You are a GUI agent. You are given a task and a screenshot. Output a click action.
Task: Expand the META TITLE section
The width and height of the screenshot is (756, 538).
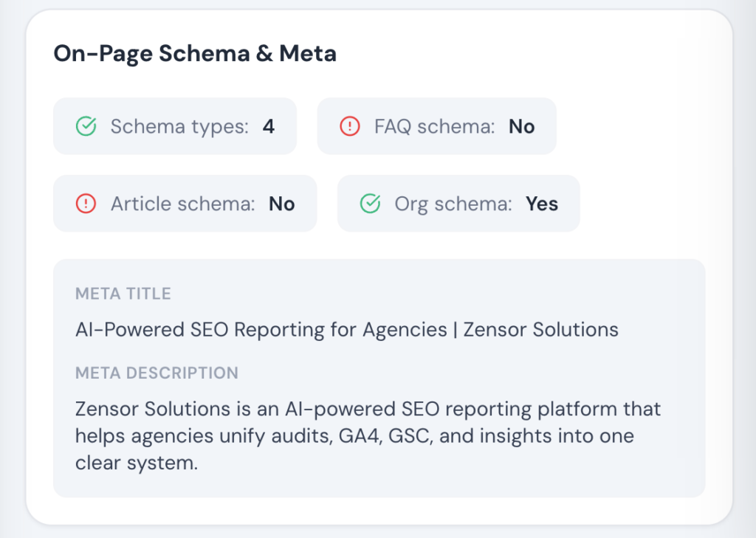[x=123, y=294]
